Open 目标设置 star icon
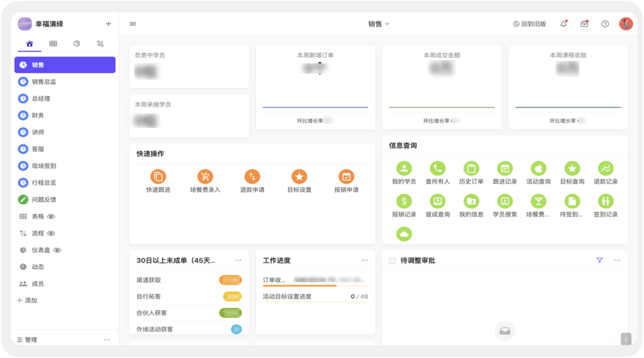Viewport: 644px width, 358px height. coord(299,176)
